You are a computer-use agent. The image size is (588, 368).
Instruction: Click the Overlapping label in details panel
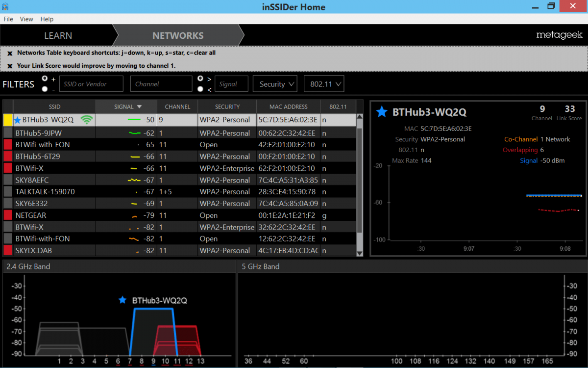(520, 150)
